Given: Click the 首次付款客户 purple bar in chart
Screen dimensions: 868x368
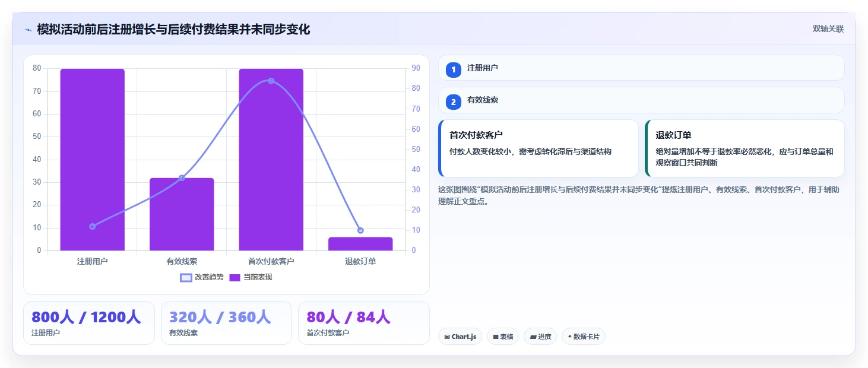Looking at the screenshot, I should point(271,160).
